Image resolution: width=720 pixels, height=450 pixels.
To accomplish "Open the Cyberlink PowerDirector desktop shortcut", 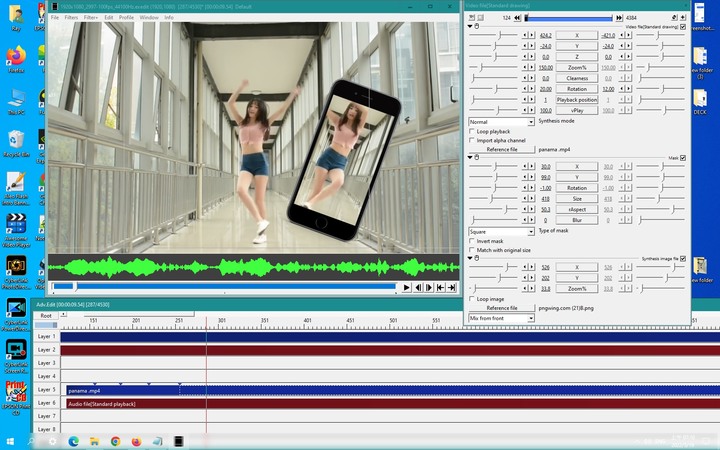I will coord(16,315).
